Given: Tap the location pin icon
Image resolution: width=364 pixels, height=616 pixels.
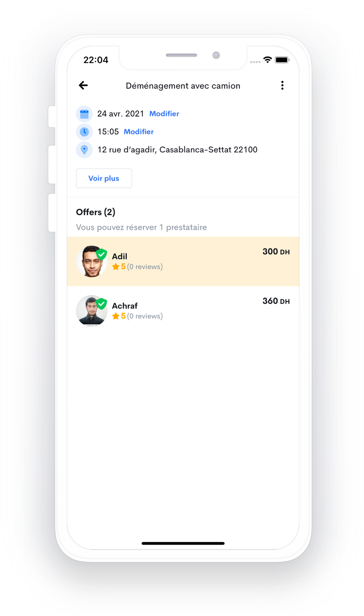Looking at the screenshot, I should 84,150.
